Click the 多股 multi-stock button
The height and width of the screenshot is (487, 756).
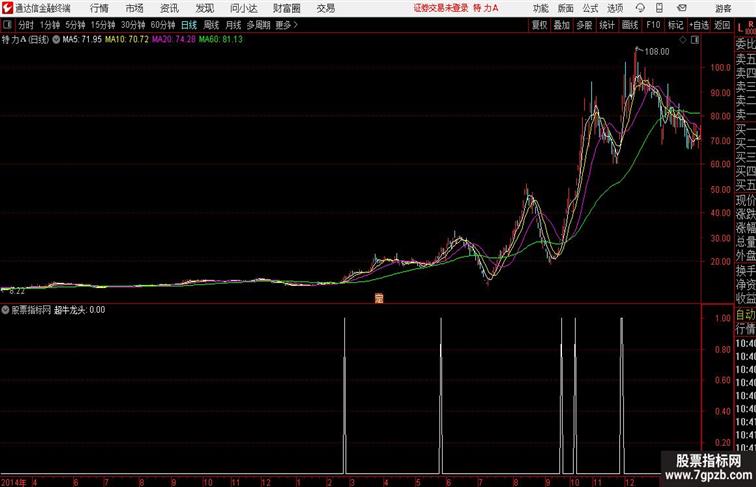coord(584,25)
